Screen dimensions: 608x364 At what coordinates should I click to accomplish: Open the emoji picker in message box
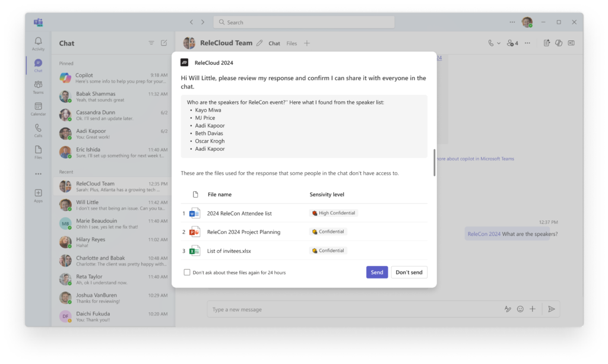tap(520, 309)
